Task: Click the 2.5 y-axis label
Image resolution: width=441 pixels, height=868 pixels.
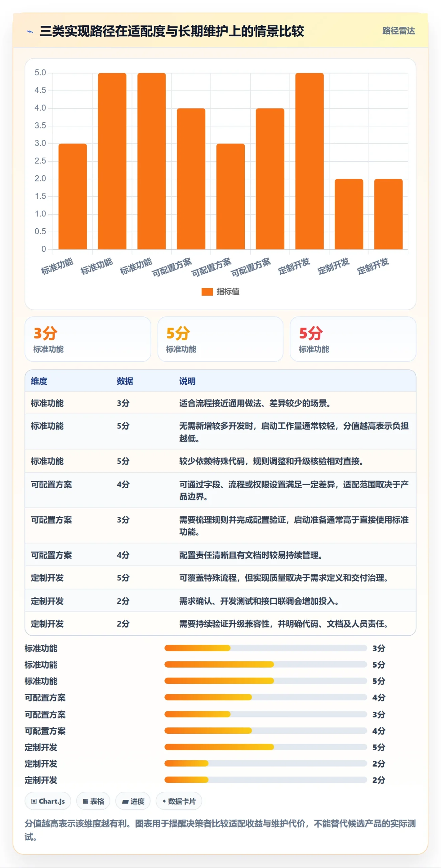Action: [x=40, y=161]
